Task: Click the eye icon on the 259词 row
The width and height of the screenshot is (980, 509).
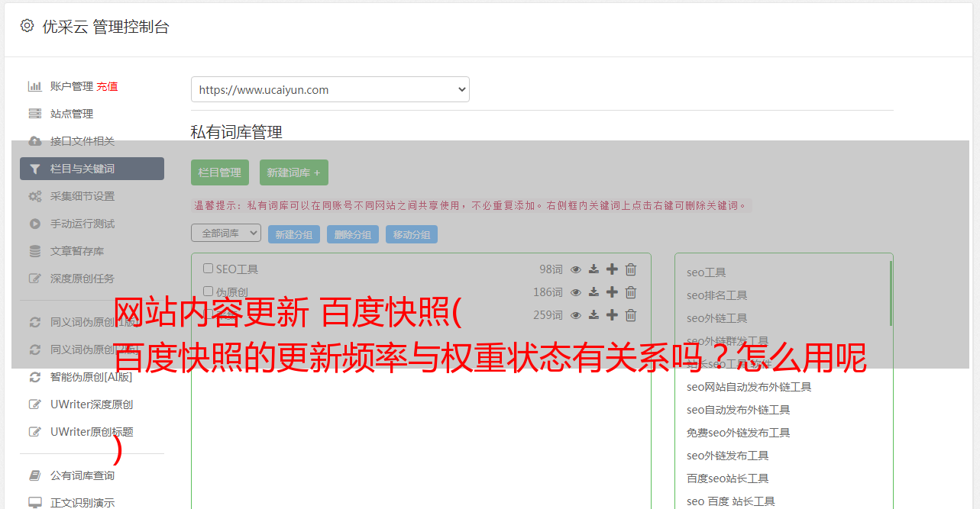Action: [x=576, y=315]
